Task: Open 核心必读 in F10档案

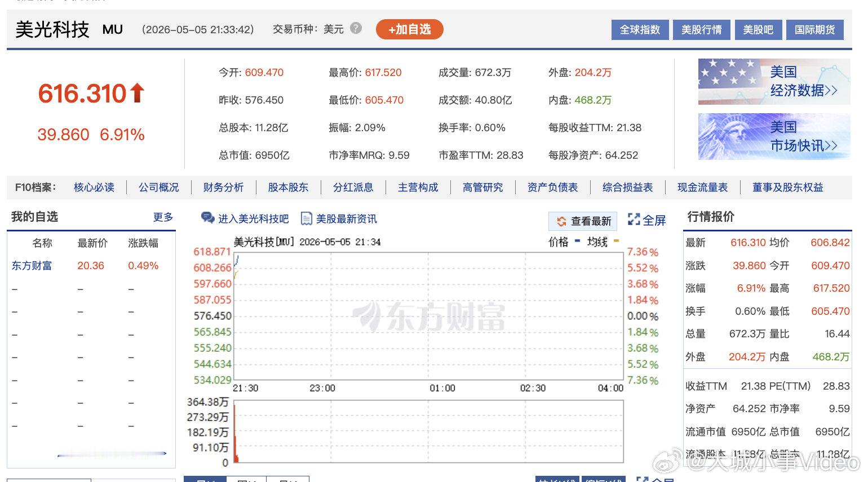Action: [x=94, y=188]
